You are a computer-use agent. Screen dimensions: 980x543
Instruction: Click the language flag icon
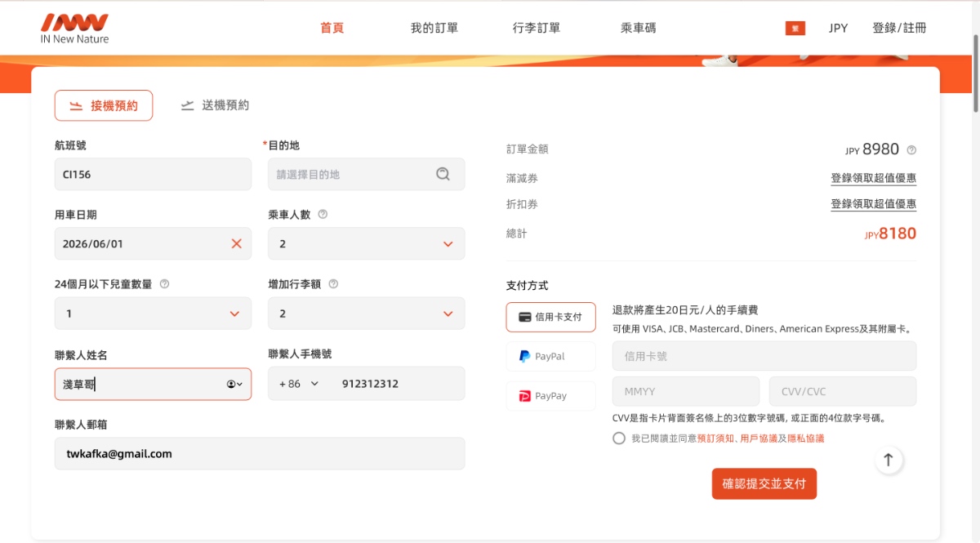pos(795,28)
